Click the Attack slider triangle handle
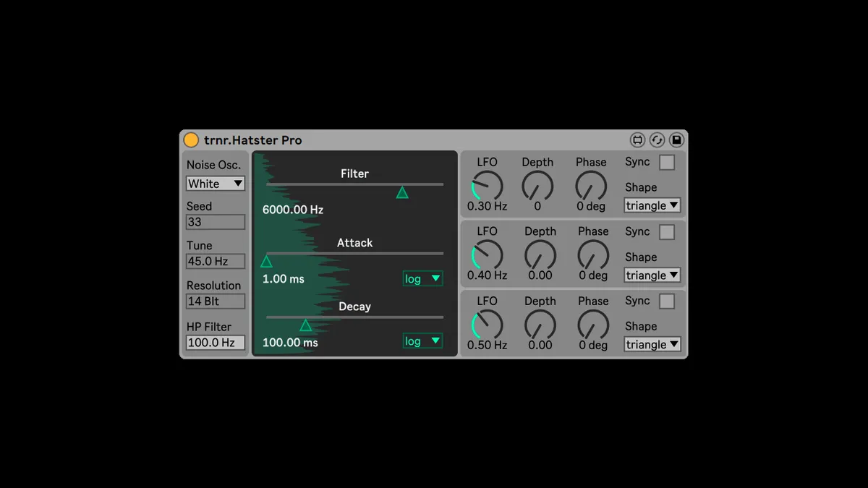Image resolution: width=868 pixels, height=488 pixels. pyautogui.click(x=266, y=262)
